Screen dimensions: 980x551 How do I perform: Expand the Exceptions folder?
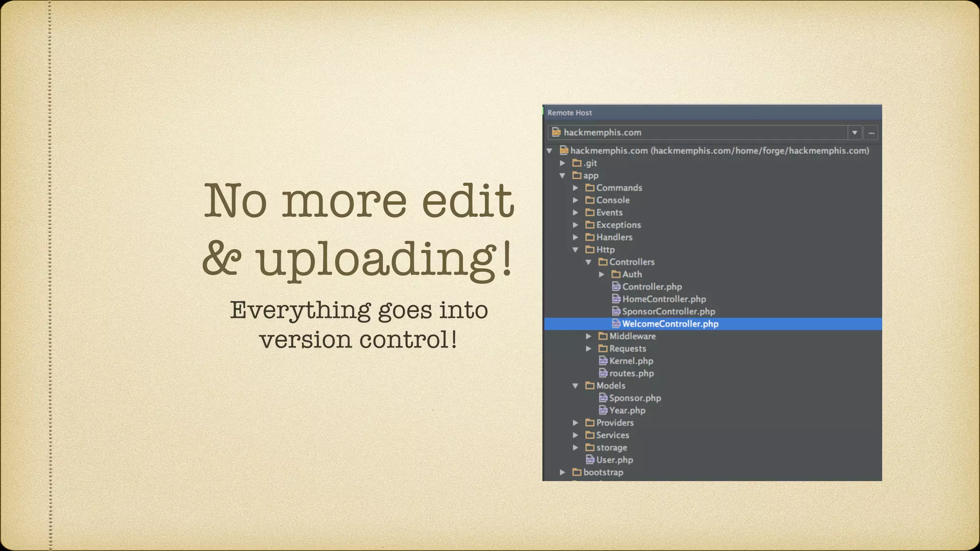(x=576, y=225)
